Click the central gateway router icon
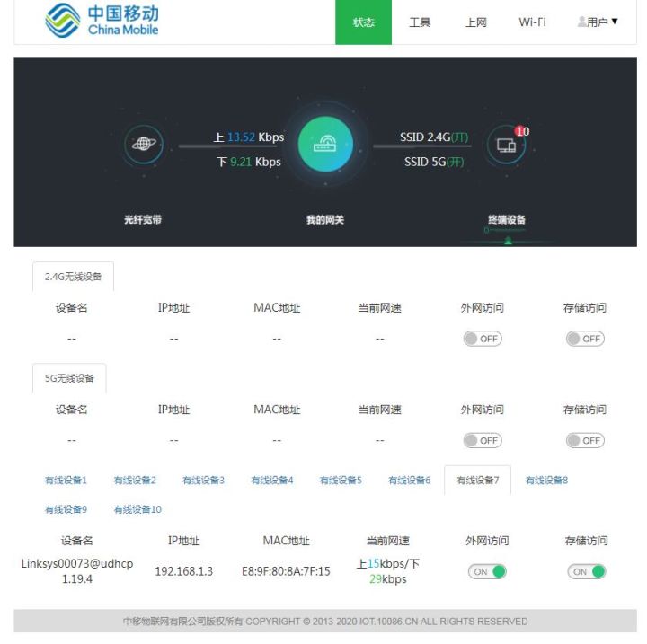 [323, 144]
